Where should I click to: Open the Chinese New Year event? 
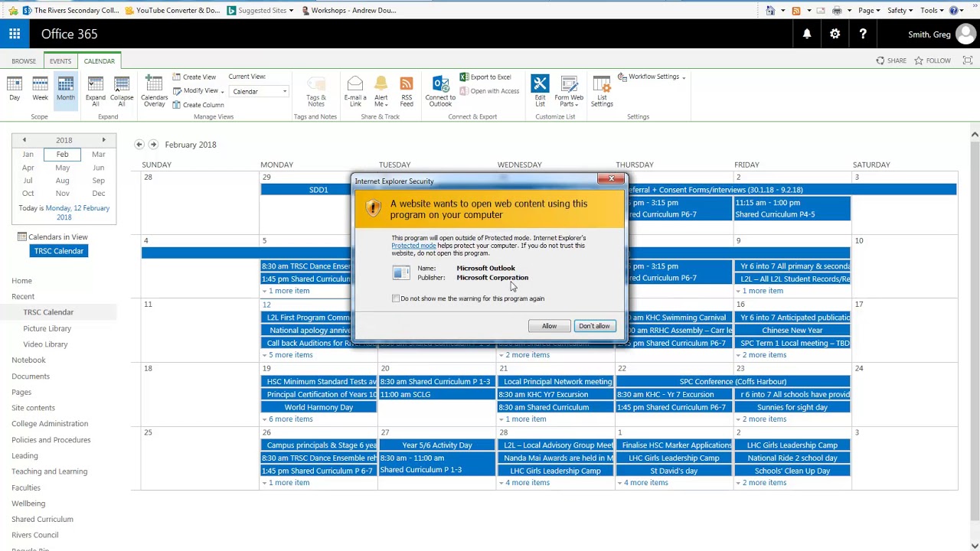pyautogui.click(x=792, y=331)
